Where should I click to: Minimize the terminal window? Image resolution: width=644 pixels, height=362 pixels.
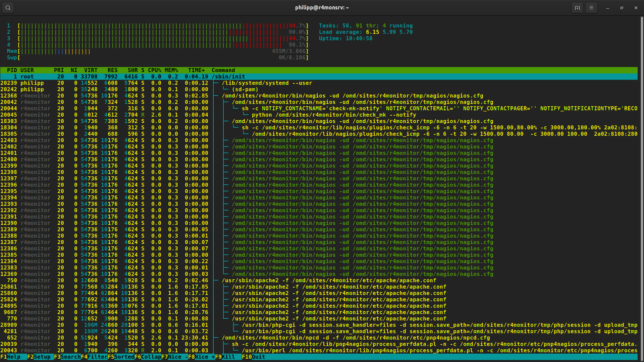[x=608, y=8]
